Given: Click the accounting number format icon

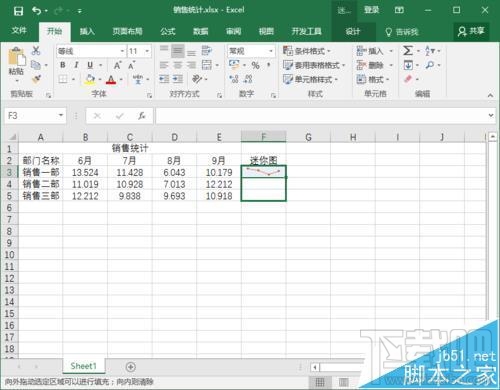Looking at the screenshot, I should (x=234, y=65).
